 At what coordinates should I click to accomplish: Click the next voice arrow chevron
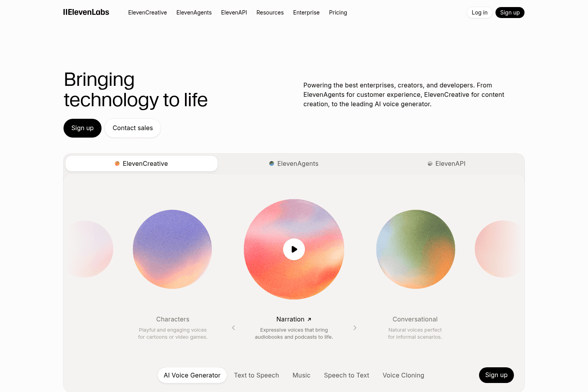coord(355,328)
